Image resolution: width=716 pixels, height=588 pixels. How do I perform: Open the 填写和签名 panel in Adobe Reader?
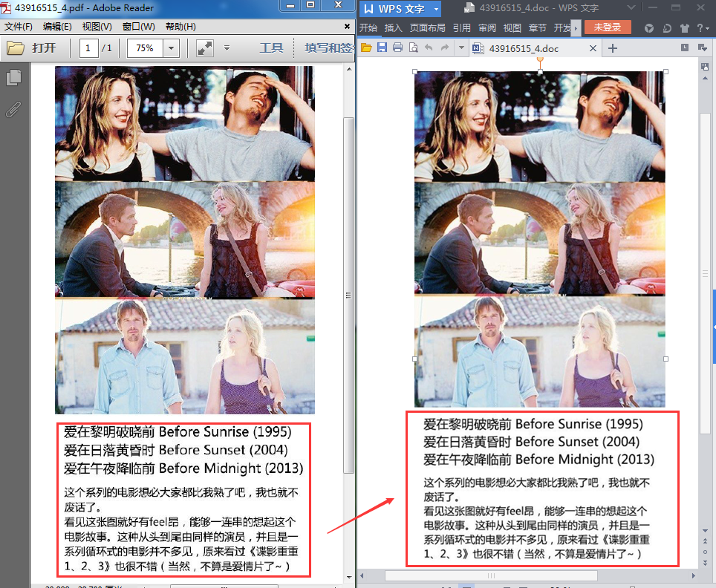[x=329, y=48]
